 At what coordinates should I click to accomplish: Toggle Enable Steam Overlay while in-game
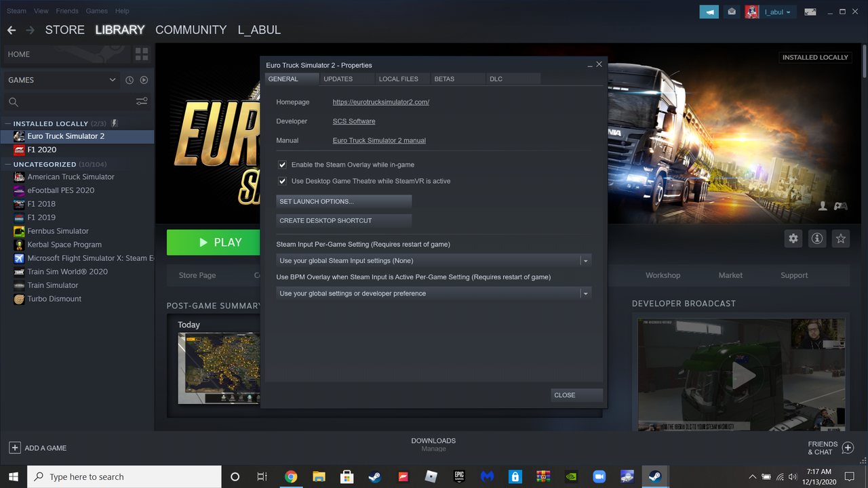click(282, 165)
